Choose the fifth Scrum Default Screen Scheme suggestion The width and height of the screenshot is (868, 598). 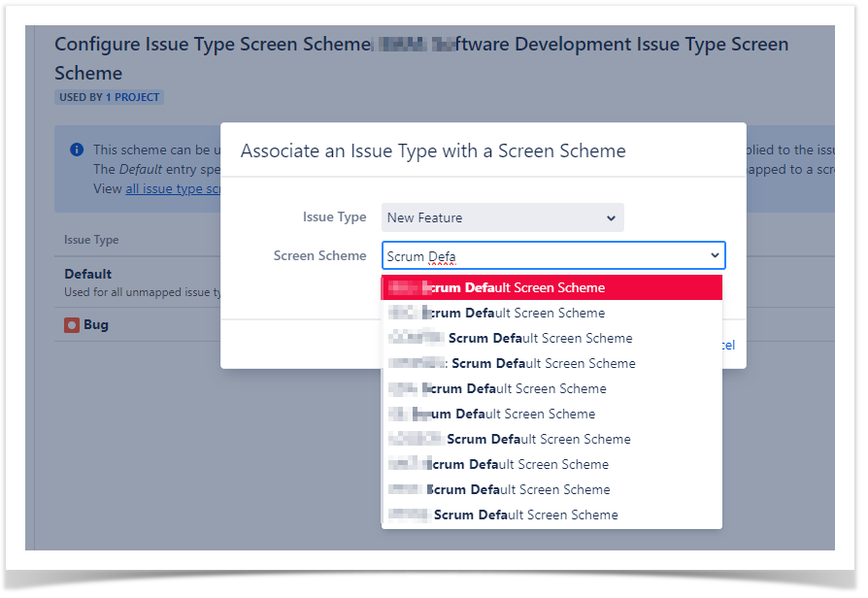pyautogui.click(x=551, y=388)
